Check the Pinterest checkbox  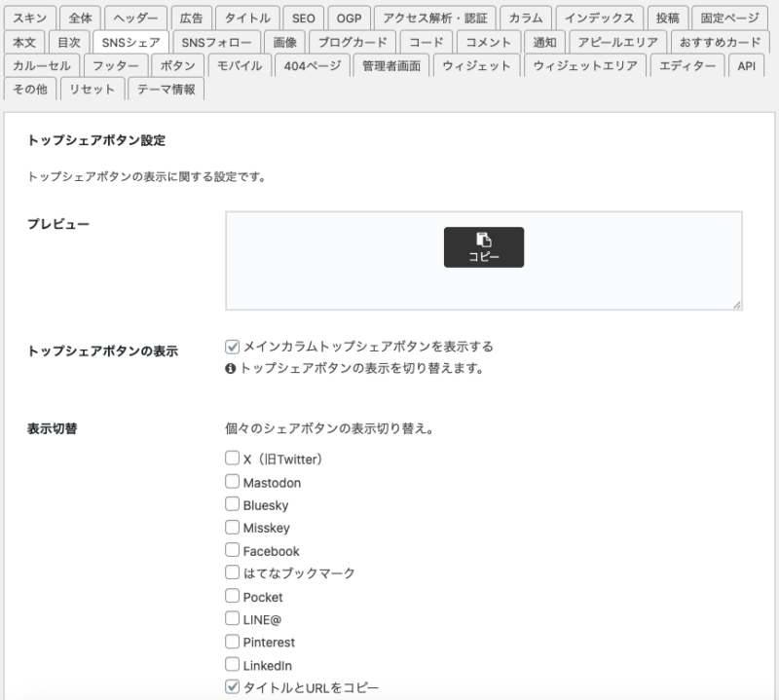tap(232, 641)
